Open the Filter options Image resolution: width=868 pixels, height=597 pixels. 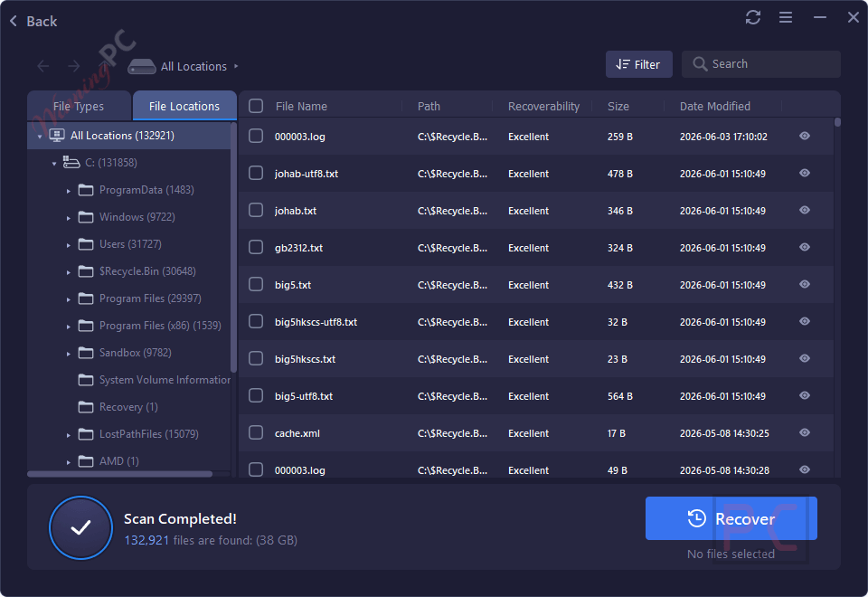[639, 64]
